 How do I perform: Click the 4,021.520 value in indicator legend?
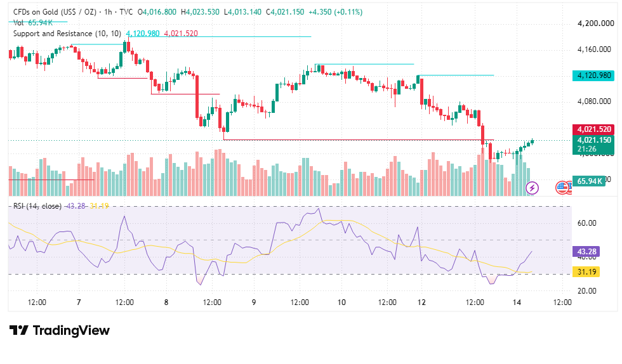click(x=181, y=34)
